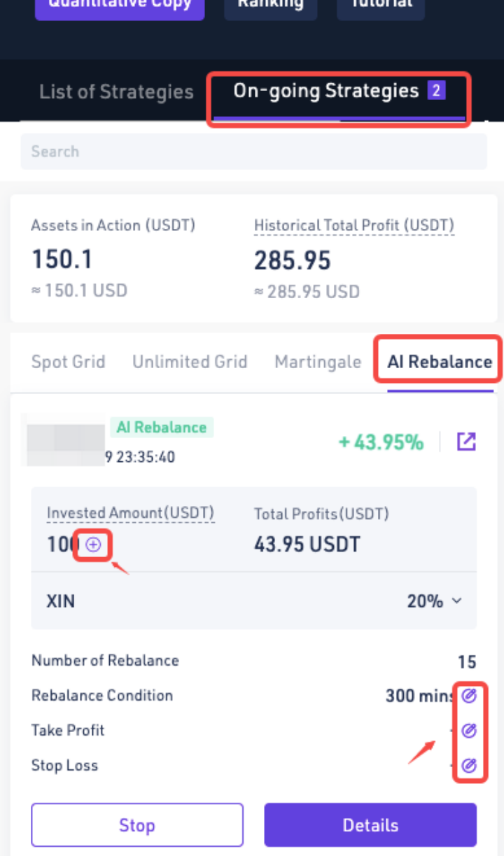Viewport: 504px width, 856px height.
Task: Edit the Take Profit setting
Action: [x=470, y=730]
